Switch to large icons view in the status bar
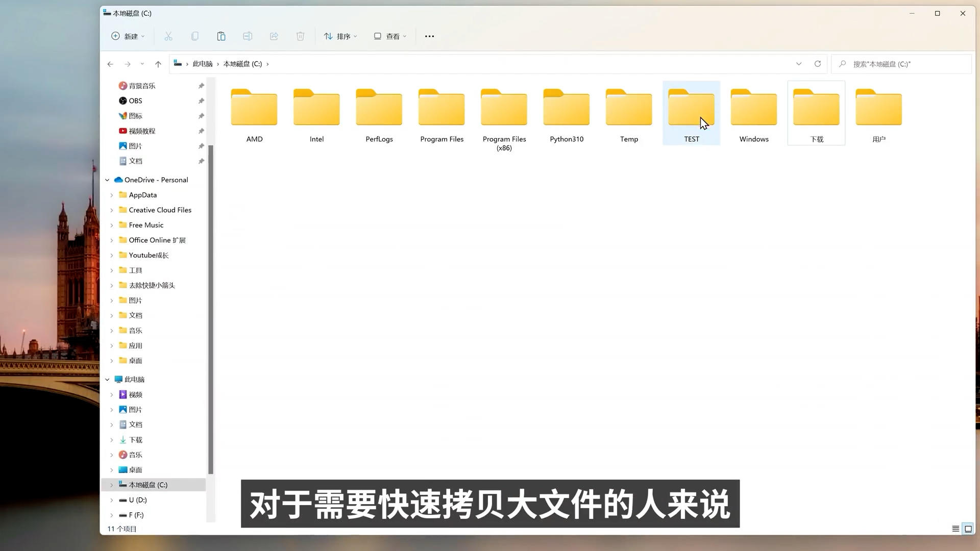Viewport: 980px width, 551px height. 968,529
